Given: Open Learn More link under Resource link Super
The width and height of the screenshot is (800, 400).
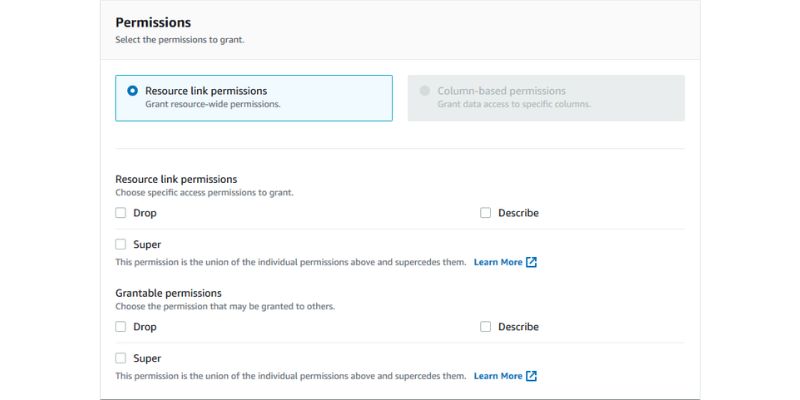Looking at the screenshot, I should click(x=498, y=262).
